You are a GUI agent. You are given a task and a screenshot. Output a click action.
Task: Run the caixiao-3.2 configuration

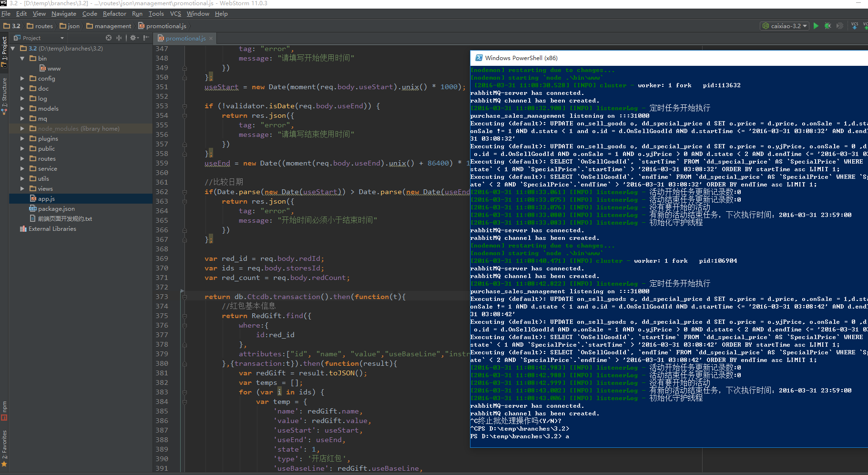pyautogui.click(x=816, y=26)
